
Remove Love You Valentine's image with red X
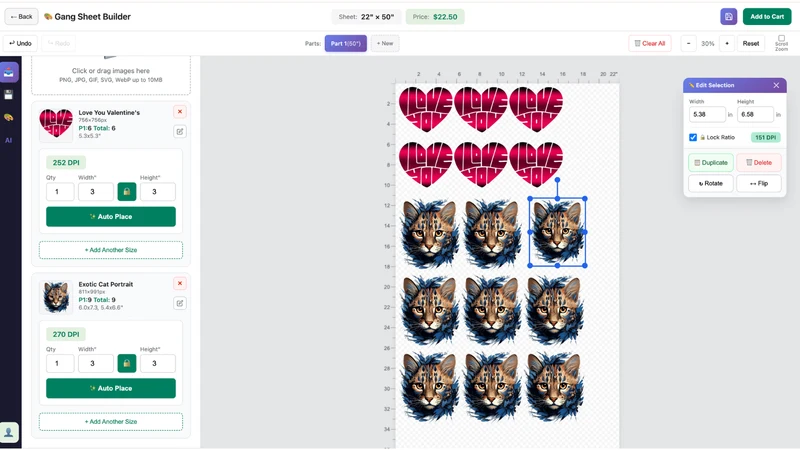(180, 112)
